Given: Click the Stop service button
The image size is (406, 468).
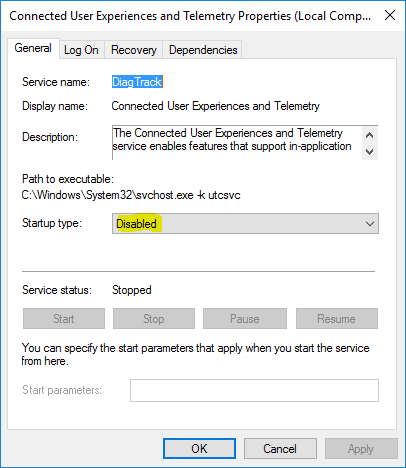Looking at the screenshot, I should pos(154,319).
